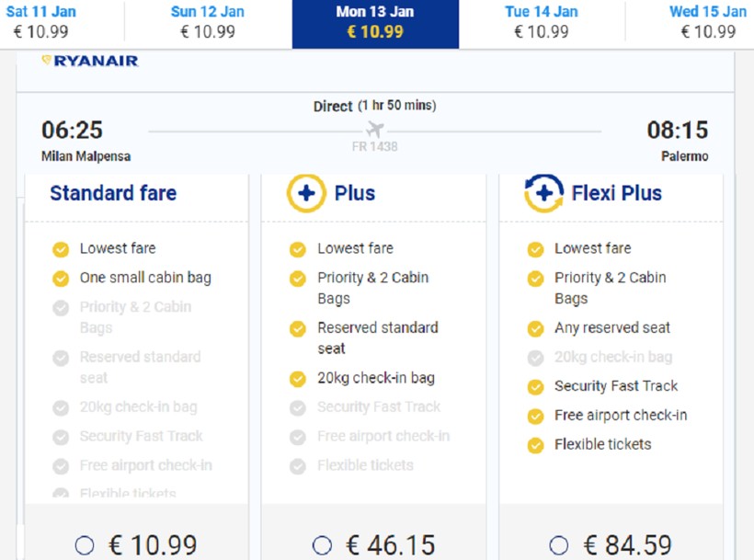
Task: Click the checkmark beside One small cabin bag
Action: click(61, 278)
